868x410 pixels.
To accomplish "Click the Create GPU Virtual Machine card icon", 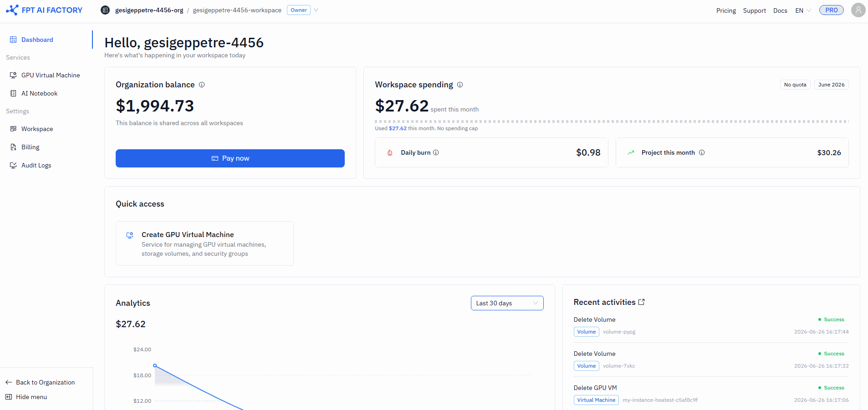I will click(x=130, y=235).
